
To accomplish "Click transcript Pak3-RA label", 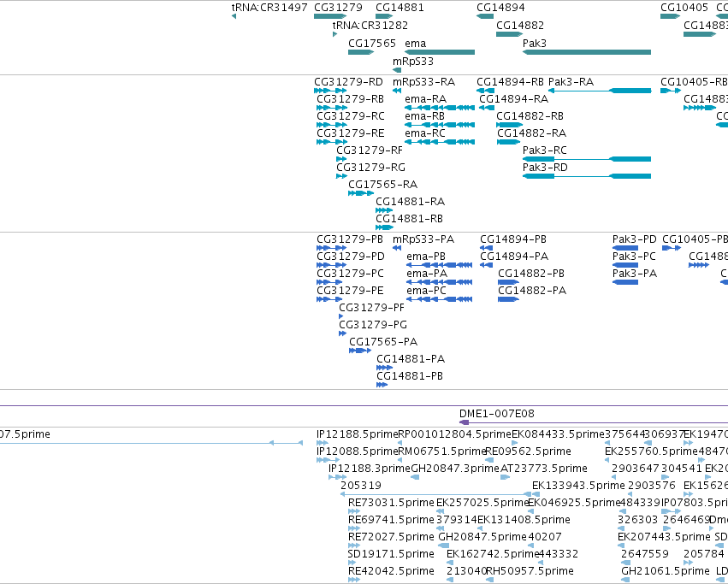I will pyautogui.click(x=571, y=82).
